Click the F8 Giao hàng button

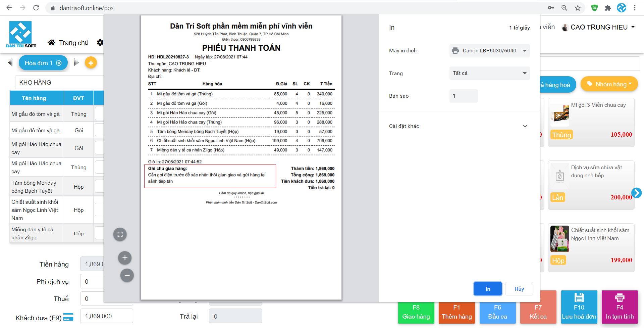(416, 313)
